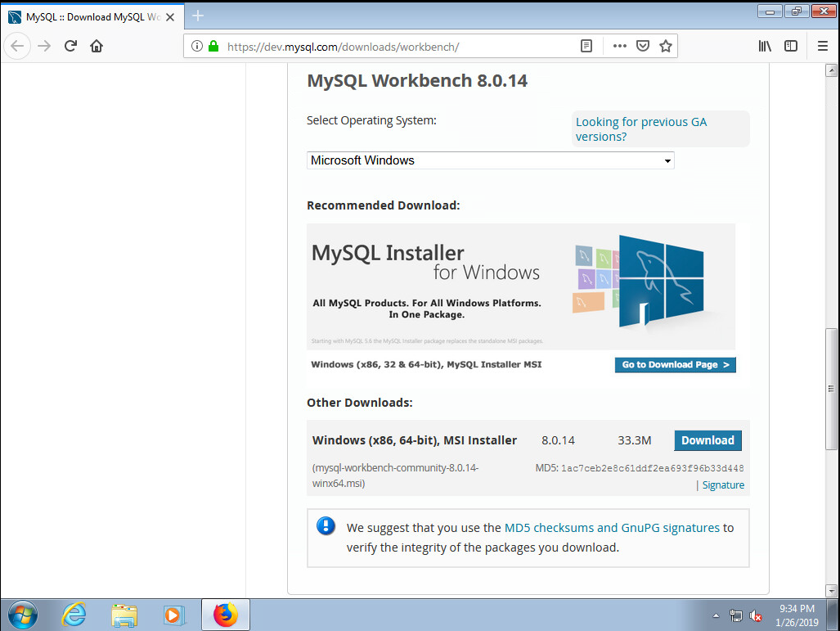Click the mysql-workbench-community-8.0.14-winx64.msi filename text
The width and height of the screenshot is (840, 631).
pyautogui.click(x=395, y=476)
